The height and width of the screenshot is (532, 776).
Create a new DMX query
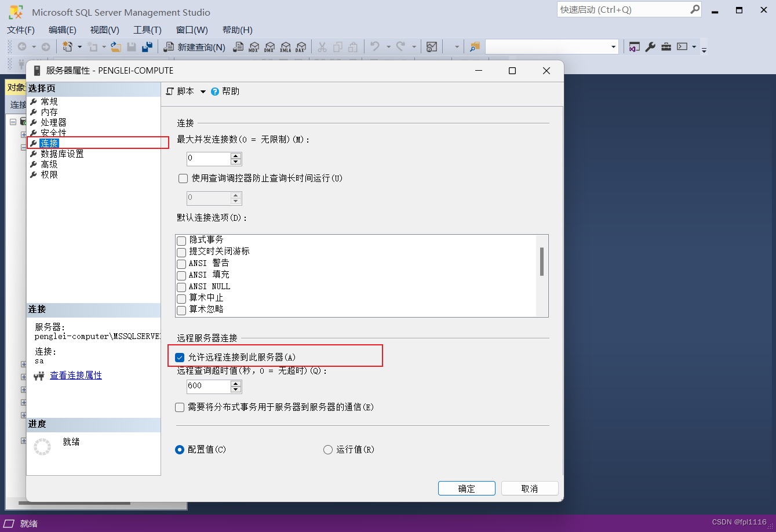(x=269, y=47)
